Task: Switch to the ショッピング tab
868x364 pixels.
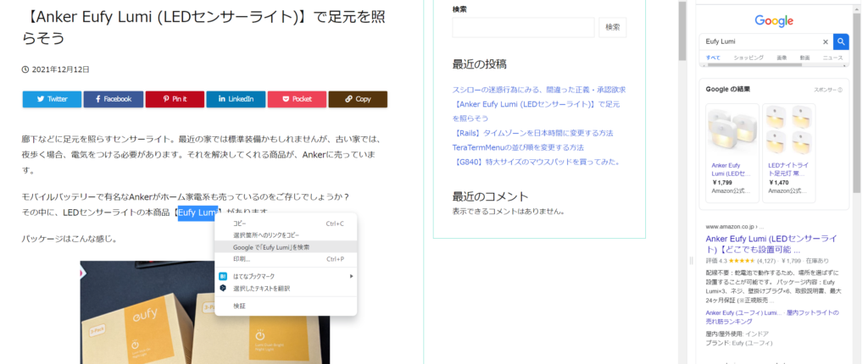Action: coord(748,58)
